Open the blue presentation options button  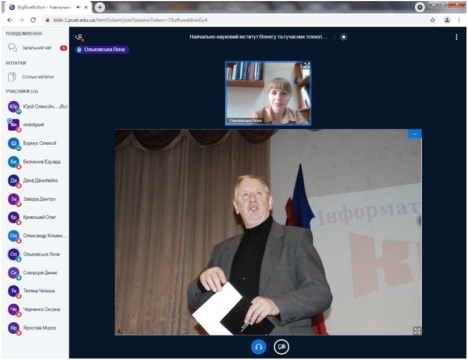[x=415, y=134]
